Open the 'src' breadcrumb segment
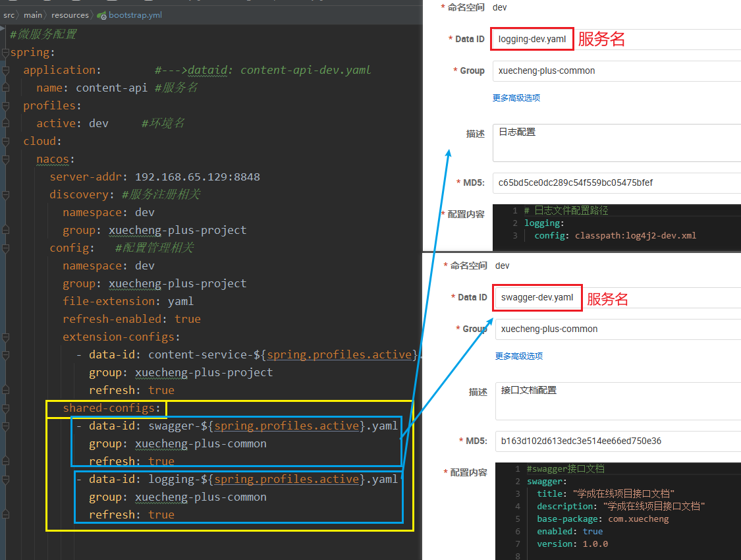This screenshot has width=741, height=560. (x=9, y=15)
